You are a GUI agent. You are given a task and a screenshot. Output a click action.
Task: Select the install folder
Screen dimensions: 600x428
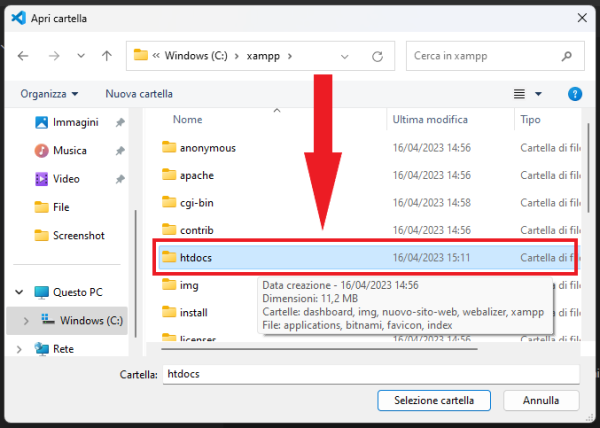click(x=194, y=313)
